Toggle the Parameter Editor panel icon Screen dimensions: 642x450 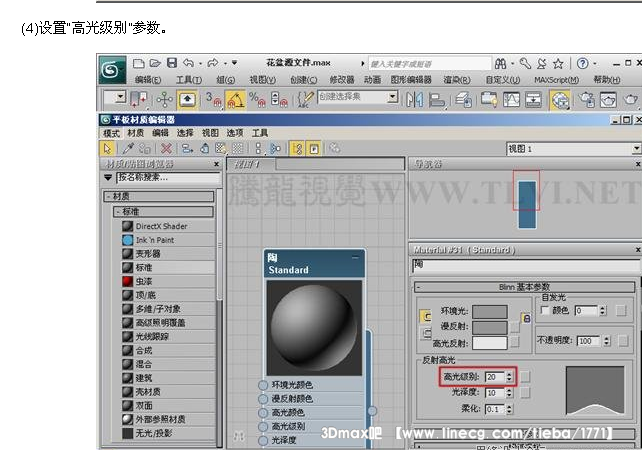point(314,148)
